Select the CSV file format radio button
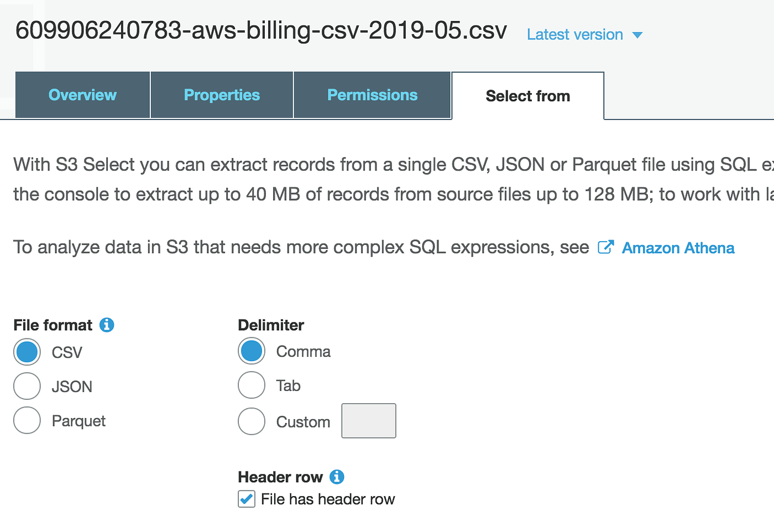774x532 pixels. (x=27, y=352)
